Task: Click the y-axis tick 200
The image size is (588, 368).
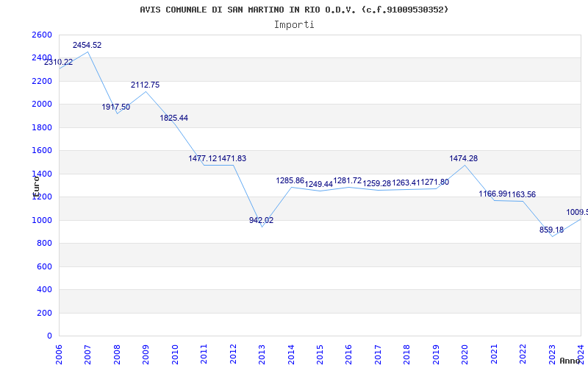Action: coord(45,313)
